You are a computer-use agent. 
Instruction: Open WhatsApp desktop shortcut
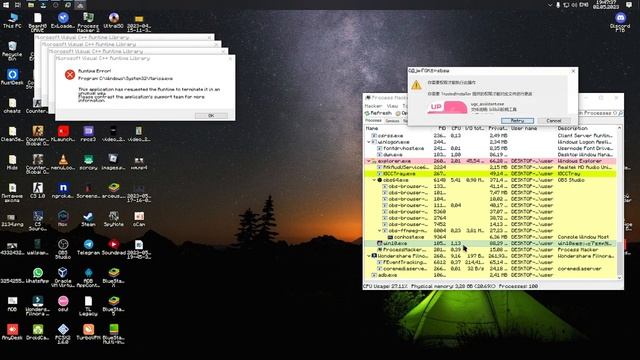pyautogui.click(x=38, y=276)
